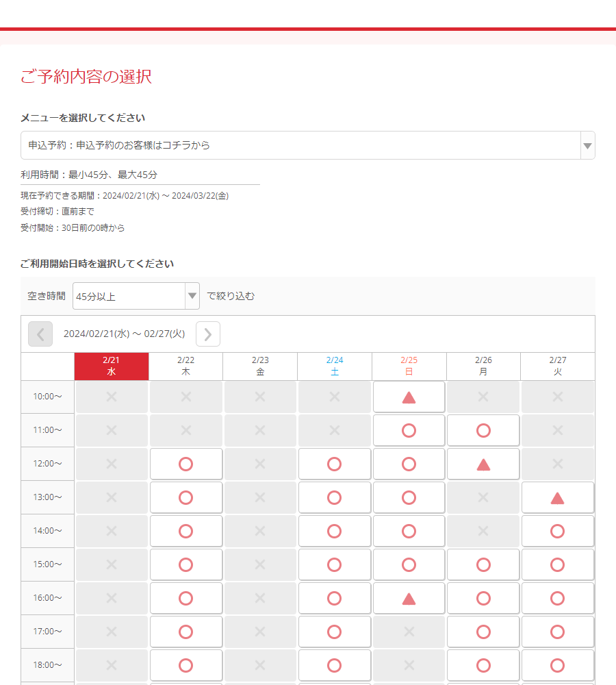Select the triangle slot on 2/25 at 10:00
The image size is (616, 685).
pos(409,397)
